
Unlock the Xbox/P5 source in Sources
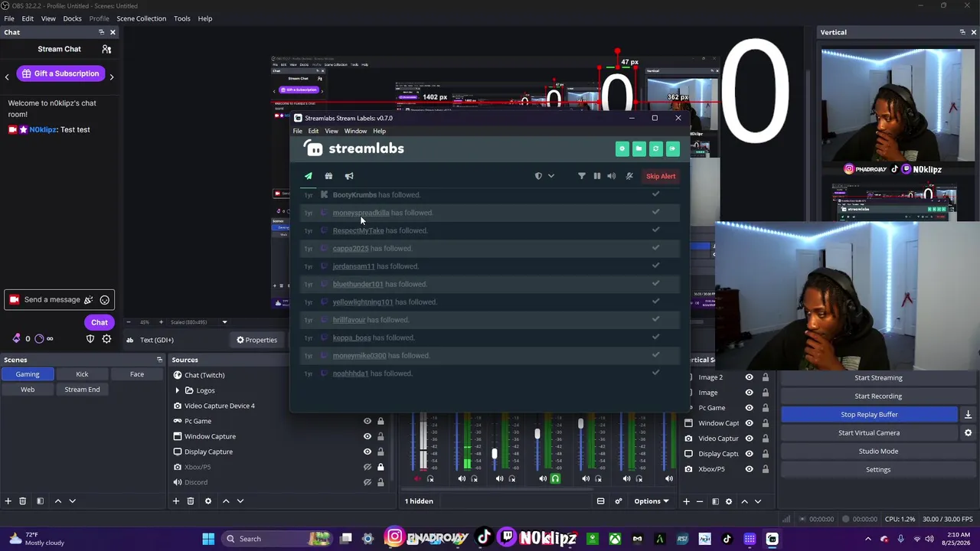[x=381, y=467]
